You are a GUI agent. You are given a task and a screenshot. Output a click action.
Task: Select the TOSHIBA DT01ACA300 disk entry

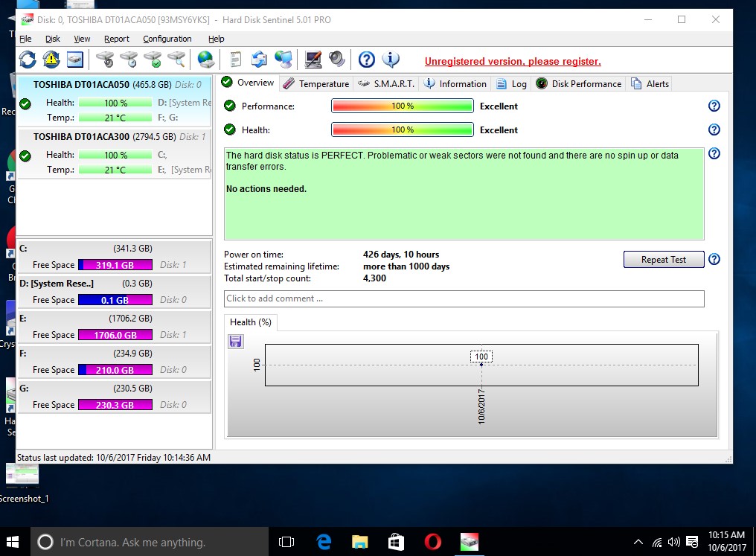pos(115,153)
